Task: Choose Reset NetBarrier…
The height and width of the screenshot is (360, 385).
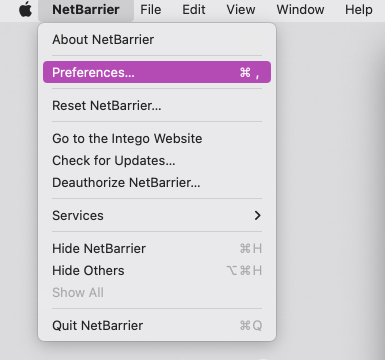Action: click(x=157, y=105)
